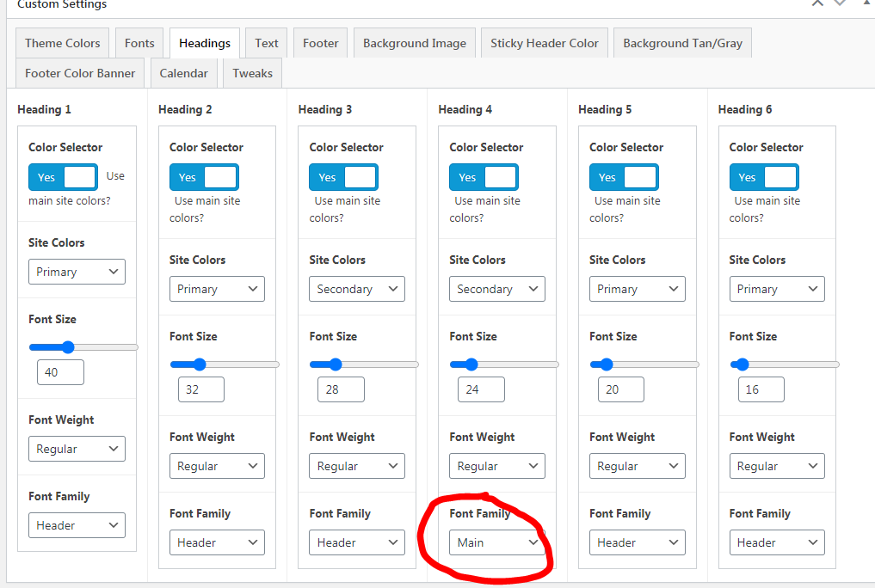Click Heading 2 Font Size field showing 32
This screenshot has width=875, height=588.
pos(200,389)
